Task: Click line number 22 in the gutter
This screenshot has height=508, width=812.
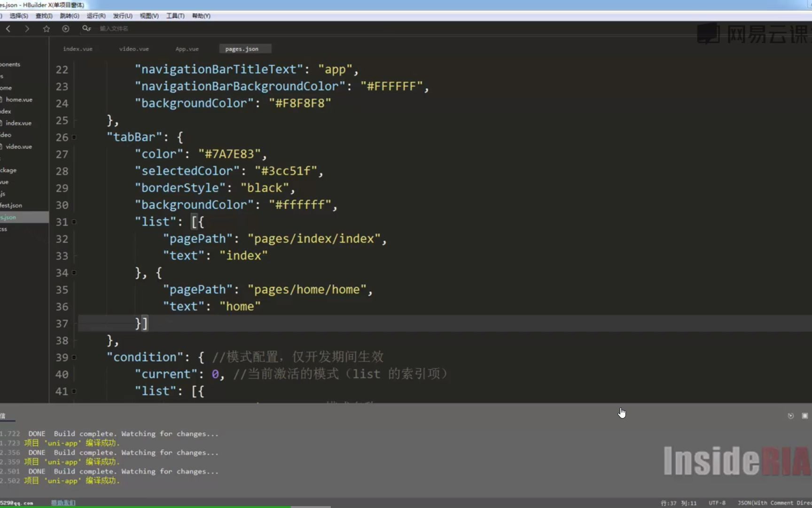Action: 62,70
